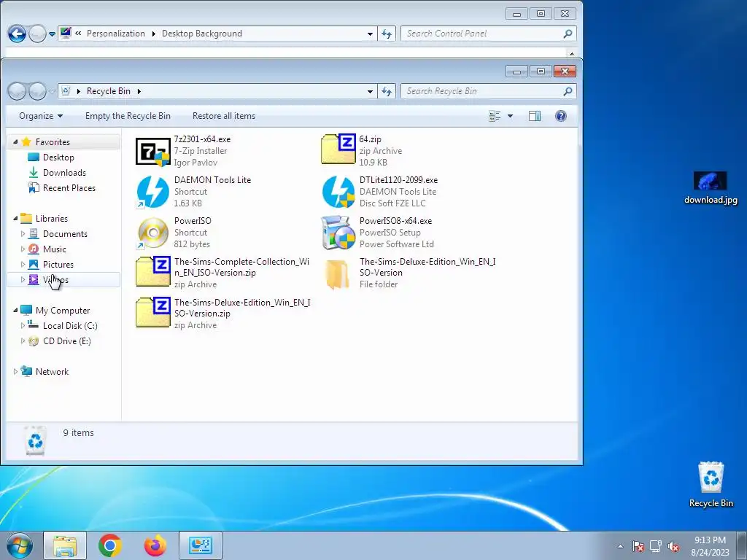Go back in the Personalization window
Image resolution: width=747 pixels, height=560 pixels.
click(17, 34)
